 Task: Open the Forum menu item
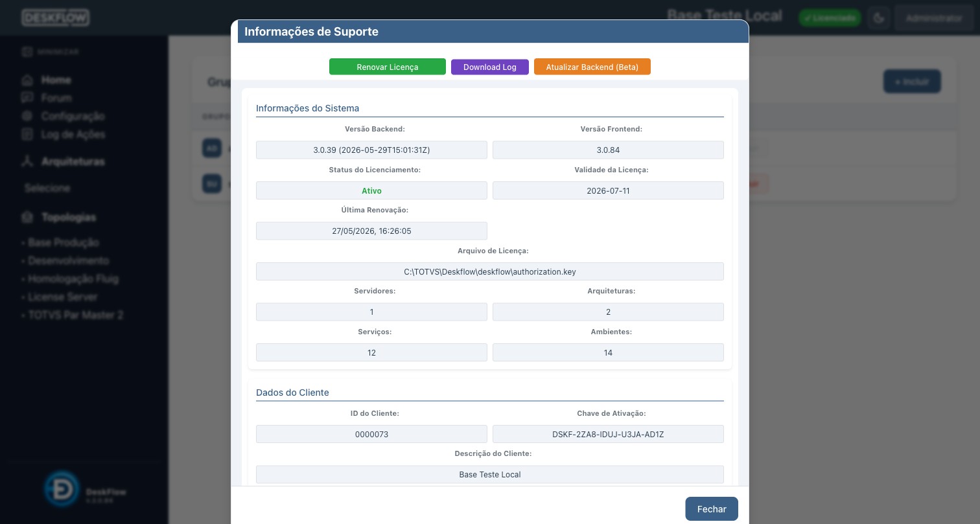click(x=56, y=98)
